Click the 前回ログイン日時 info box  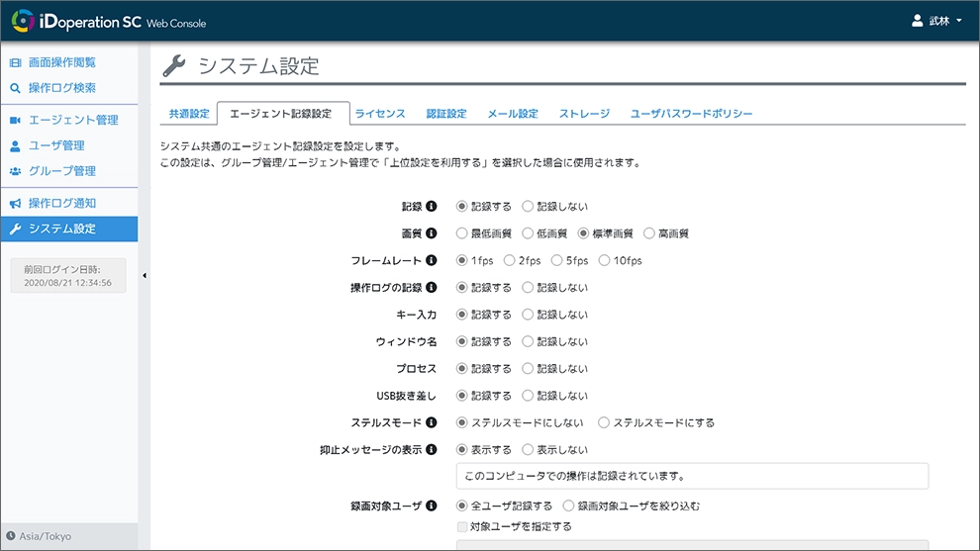[68, 275]
